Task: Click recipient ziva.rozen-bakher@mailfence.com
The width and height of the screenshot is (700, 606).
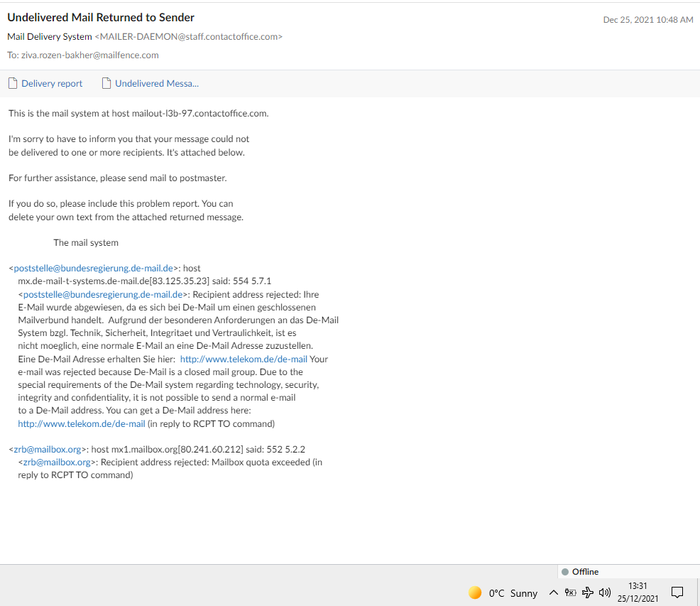Action: point(89,55)
